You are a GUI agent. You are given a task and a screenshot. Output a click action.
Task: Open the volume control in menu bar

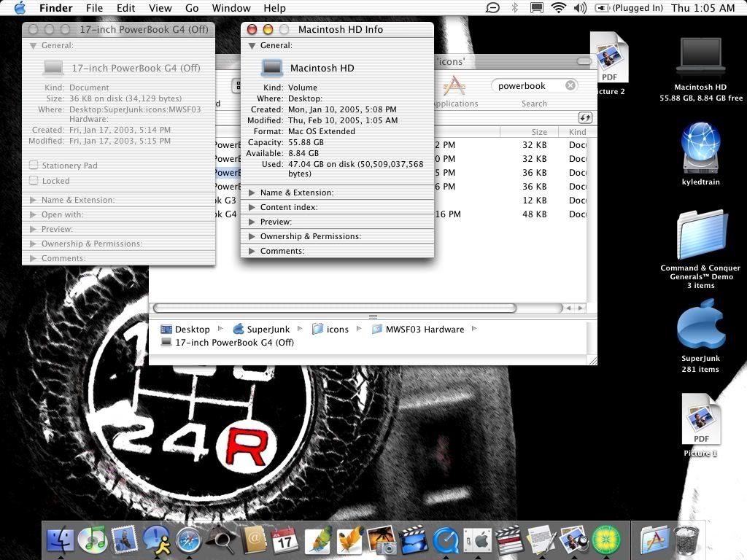(580, 7)
